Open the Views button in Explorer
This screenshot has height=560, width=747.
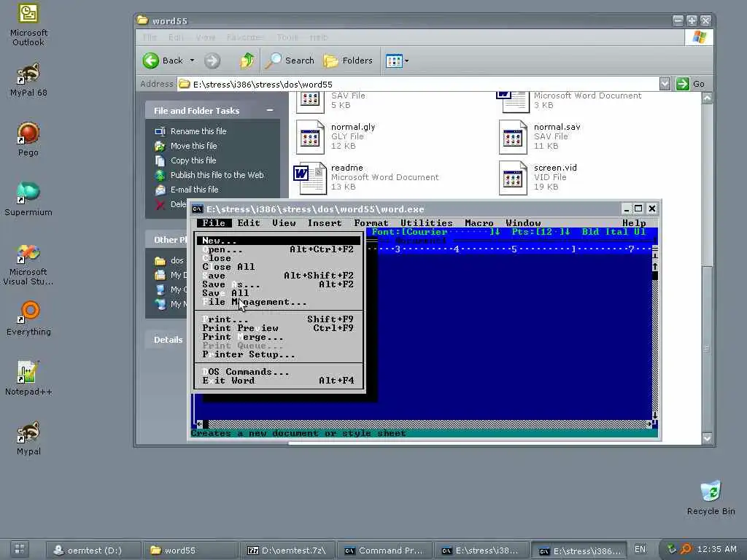[394, 61]
